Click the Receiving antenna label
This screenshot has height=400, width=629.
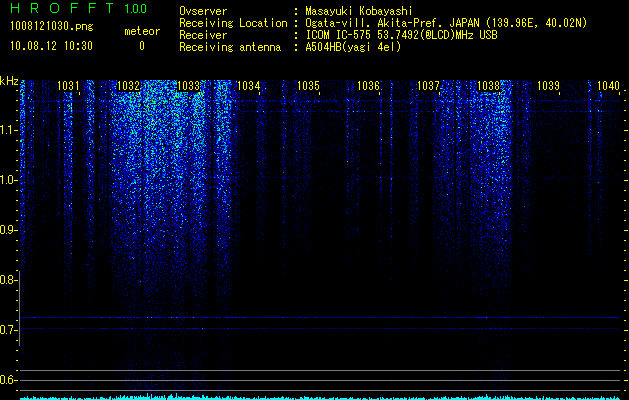(230, 47)
